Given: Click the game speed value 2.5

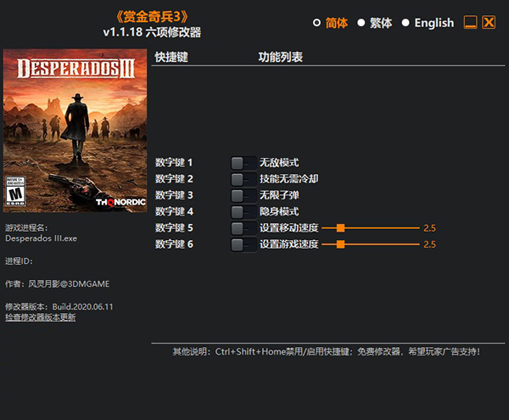Looking at the screenshot, I should [x=429, y=244].
